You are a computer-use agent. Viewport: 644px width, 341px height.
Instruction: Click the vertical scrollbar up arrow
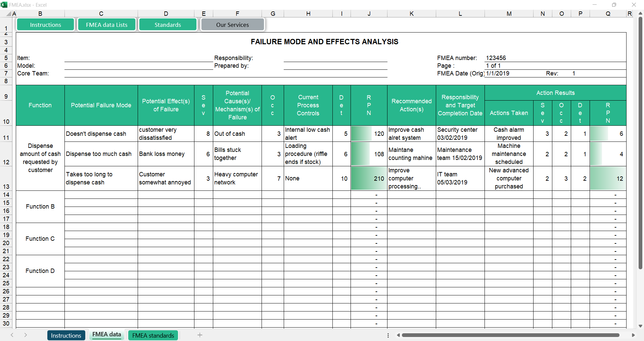click(x=640, y=13)
